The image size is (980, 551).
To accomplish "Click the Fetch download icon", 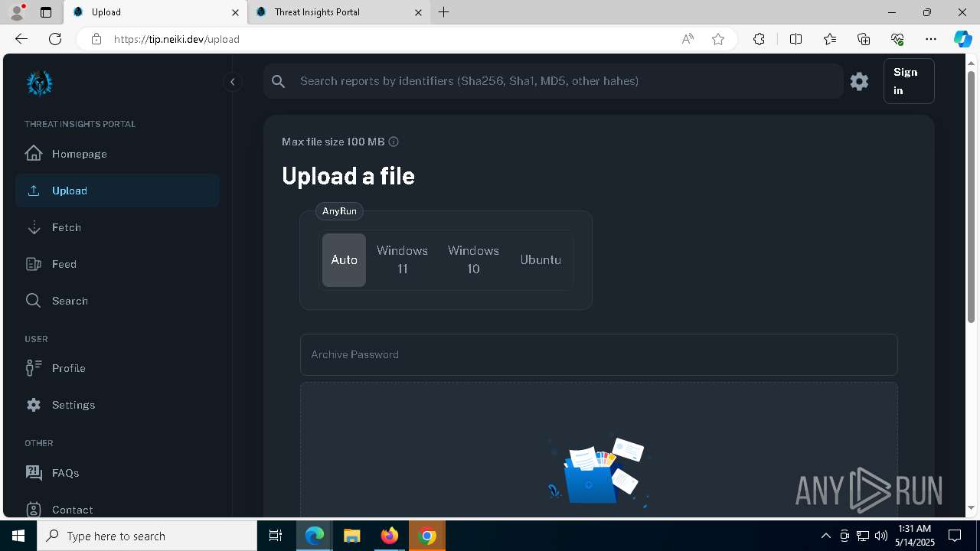I will pyautogui.click(x=34, y=227).
